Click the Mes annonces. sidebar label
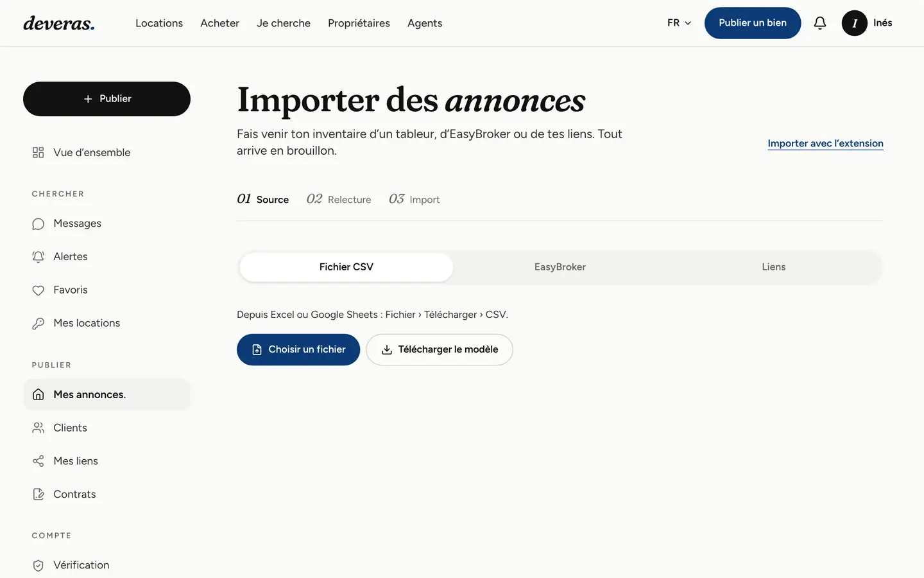The width and height of the screenshot is (924, 578). [x=90, y=394]
